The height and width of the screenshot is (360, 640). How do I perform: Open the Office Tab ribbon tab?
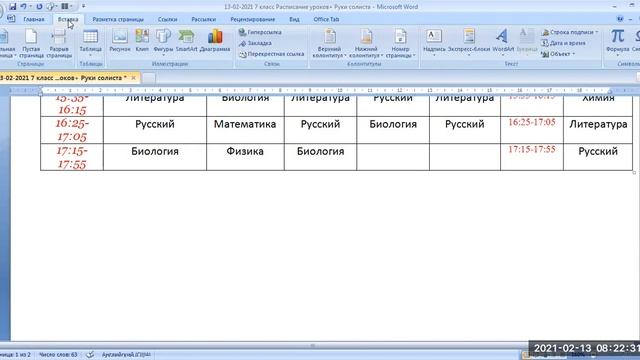point(326,19)
